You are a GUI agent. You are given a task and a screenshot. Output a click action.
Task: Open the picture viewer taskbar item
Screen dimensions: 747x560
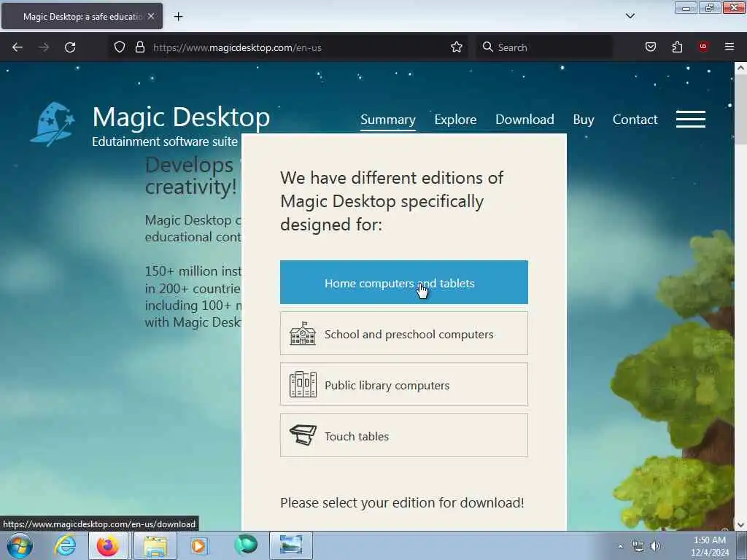(x=291, y=545)
